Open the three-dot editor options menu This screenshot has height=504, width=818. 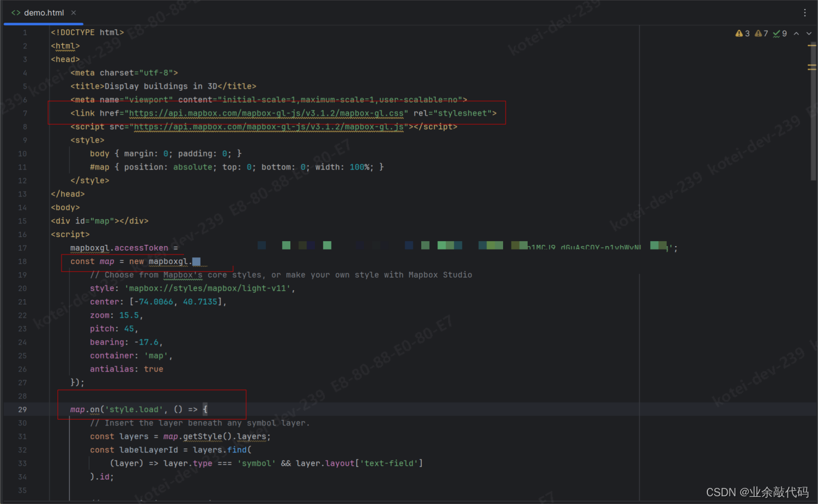click(805, 12)
